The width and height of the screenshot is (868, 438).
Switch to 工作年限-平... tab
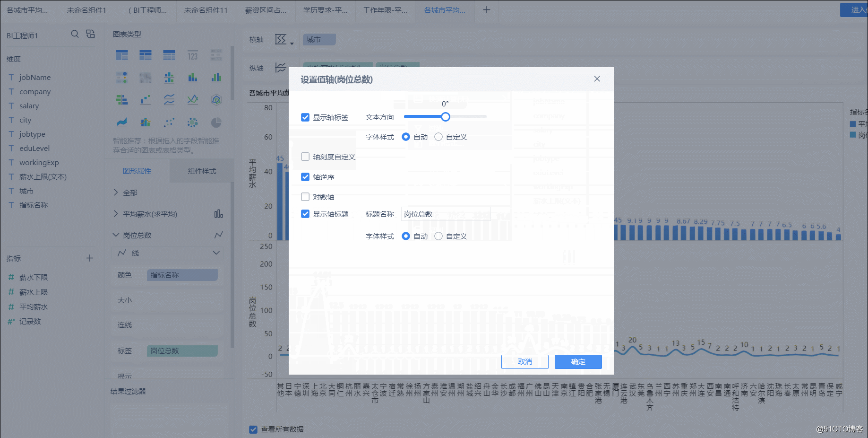click(385, 10)
